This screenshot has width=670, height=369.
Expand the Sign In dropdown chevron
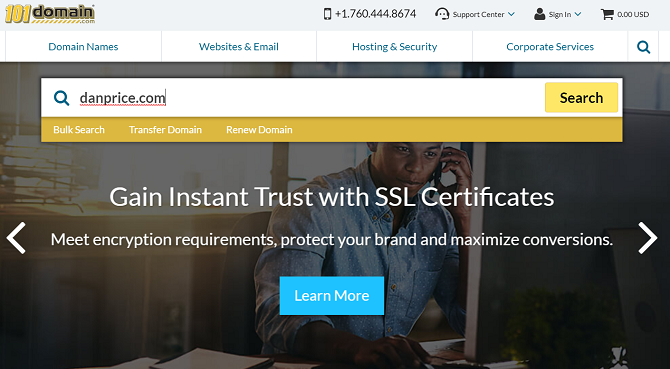[x=578, y=14]
